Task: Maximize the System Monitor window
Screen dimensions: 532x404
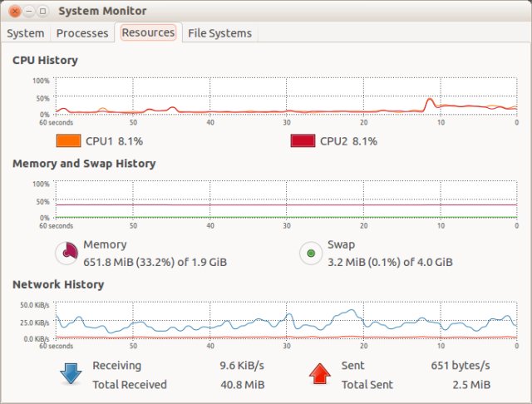Action: [x=42, y=11]
